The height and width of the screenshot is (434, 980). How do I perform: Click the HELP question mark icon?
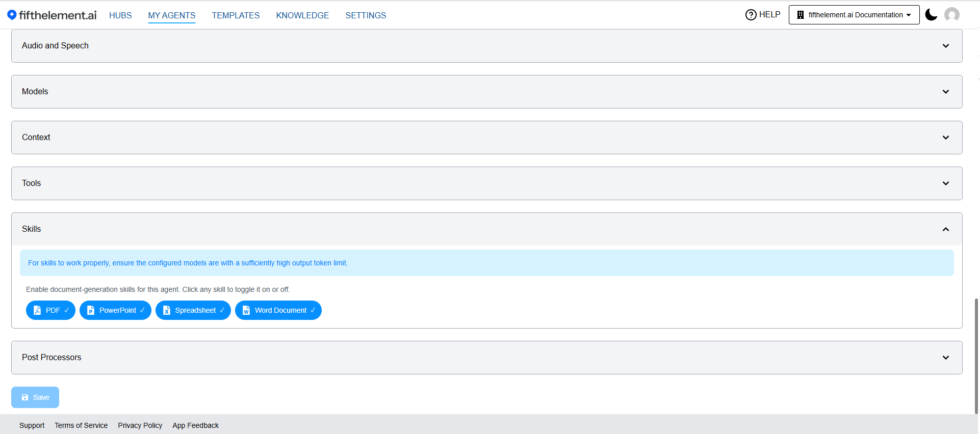click(751, 15)
